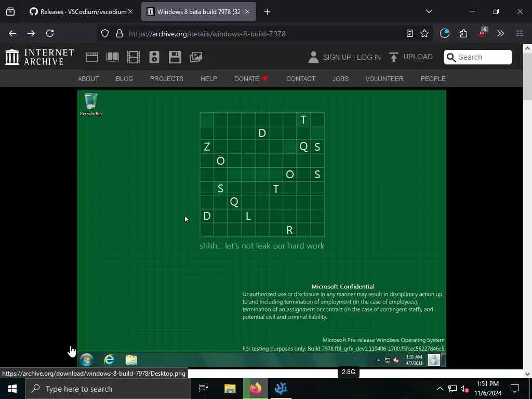Click the site security padlock icon

[x=119, y=34]
